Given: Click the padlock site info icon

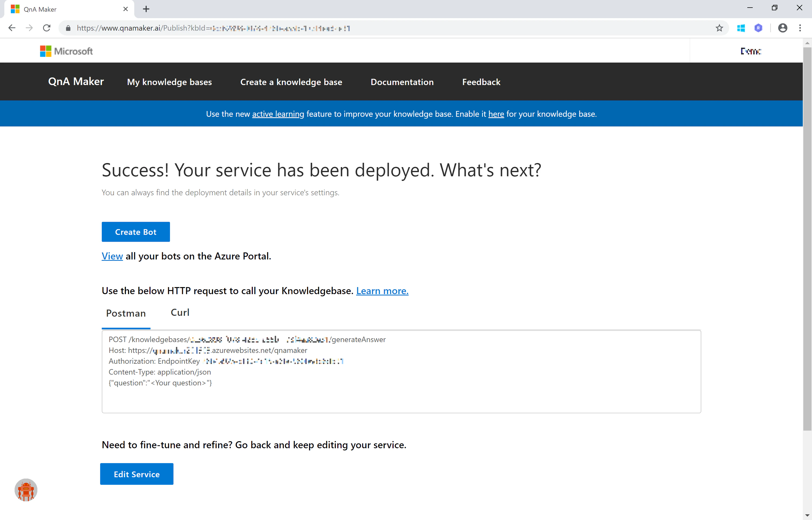Looking at the screenshot, I should coord(68,28).
